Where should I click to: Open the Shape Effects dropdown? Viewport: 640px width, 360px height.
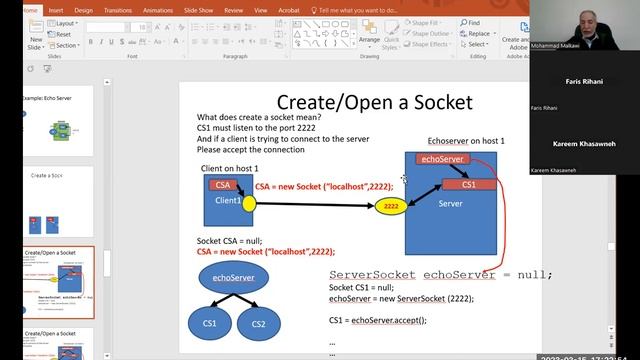pos(427,44)
